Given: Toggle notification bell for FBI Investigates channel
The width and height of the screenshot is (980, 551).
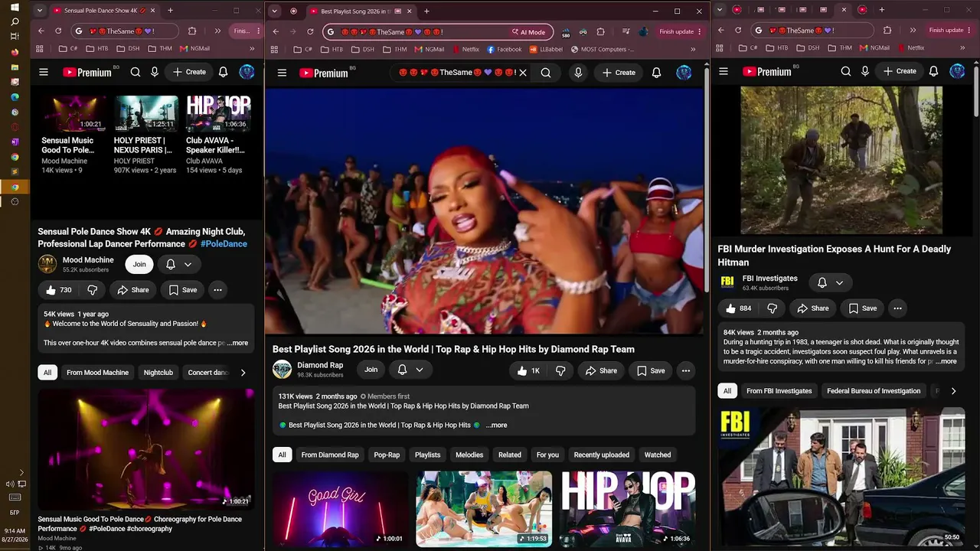Looking at the screenshot, I should click(x=822, y=282).
